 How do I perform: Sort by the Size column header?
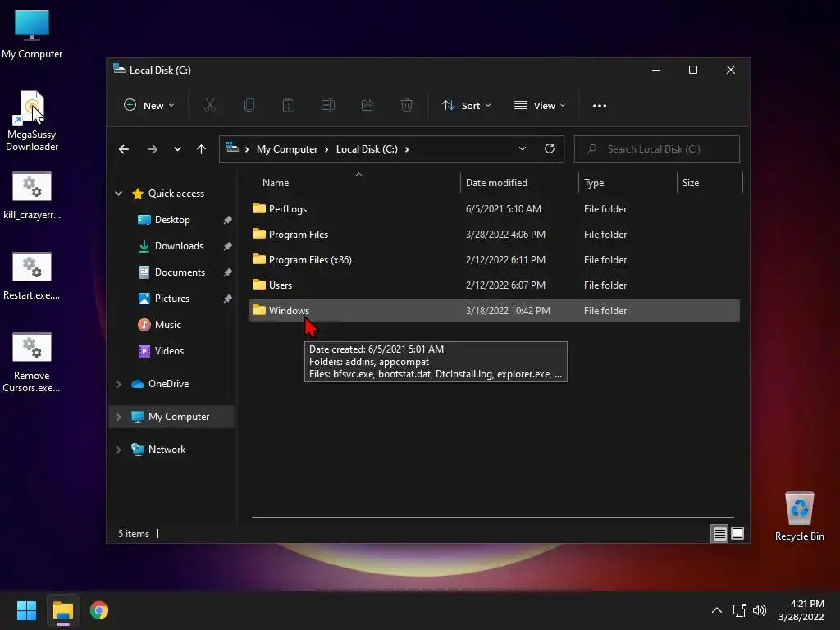pyautogui.click(x=710, y=183)
